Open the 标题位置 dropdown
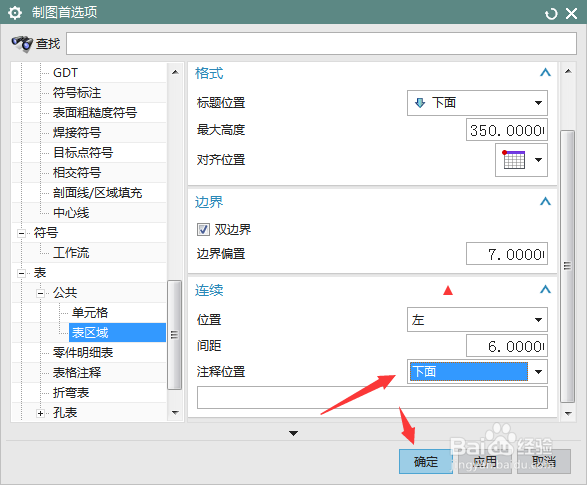The height and width of the screenshot is (485, 587). 477,103
